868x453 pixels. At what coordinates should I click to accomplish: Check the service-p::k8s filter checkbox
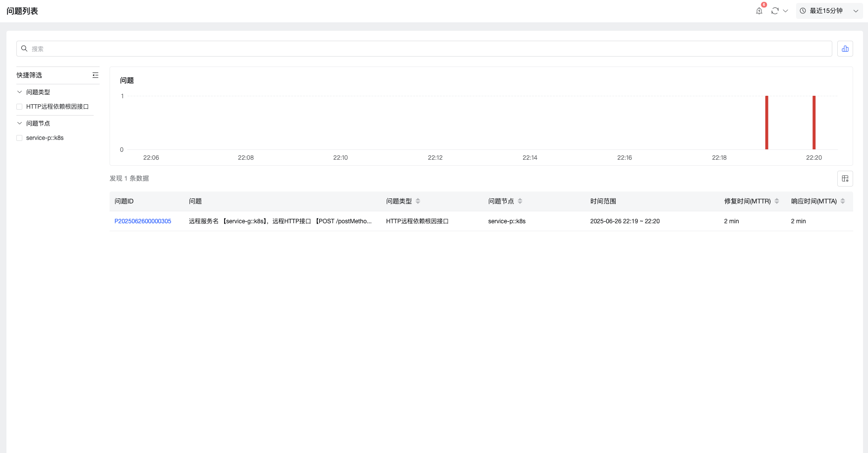click(x=19, y=138)
